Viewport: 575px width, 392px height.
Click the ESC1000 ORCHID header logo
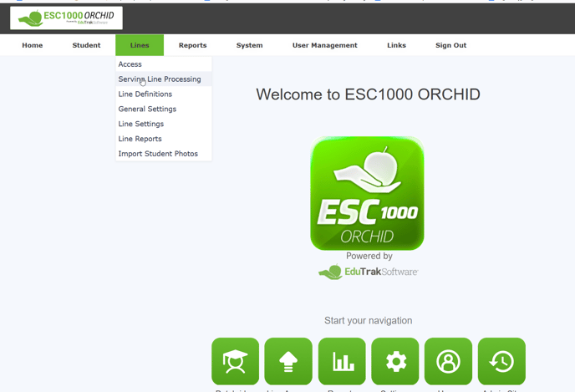(x=67, y=18)
